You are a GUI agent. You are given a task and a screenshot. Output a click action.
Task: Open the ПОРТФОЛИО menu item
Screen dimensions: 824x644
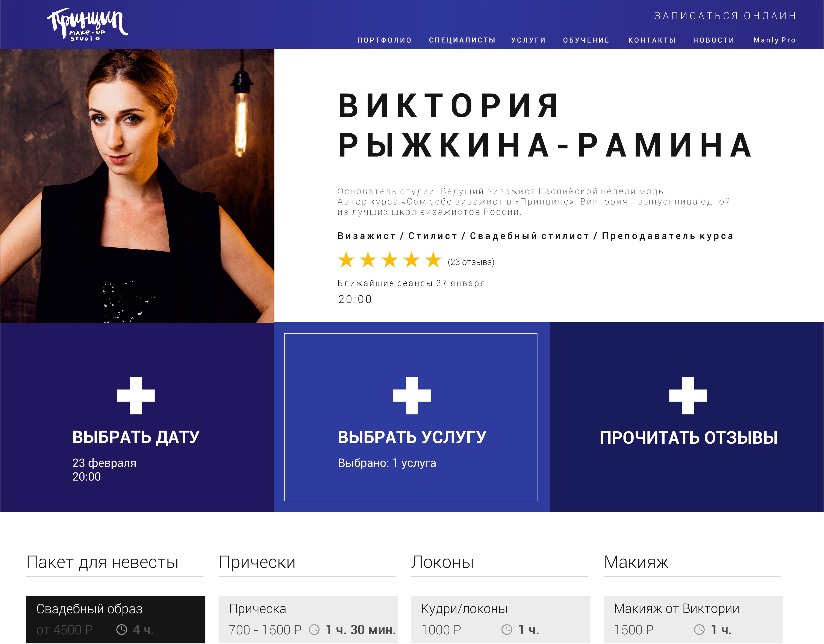tap(385, 40)
